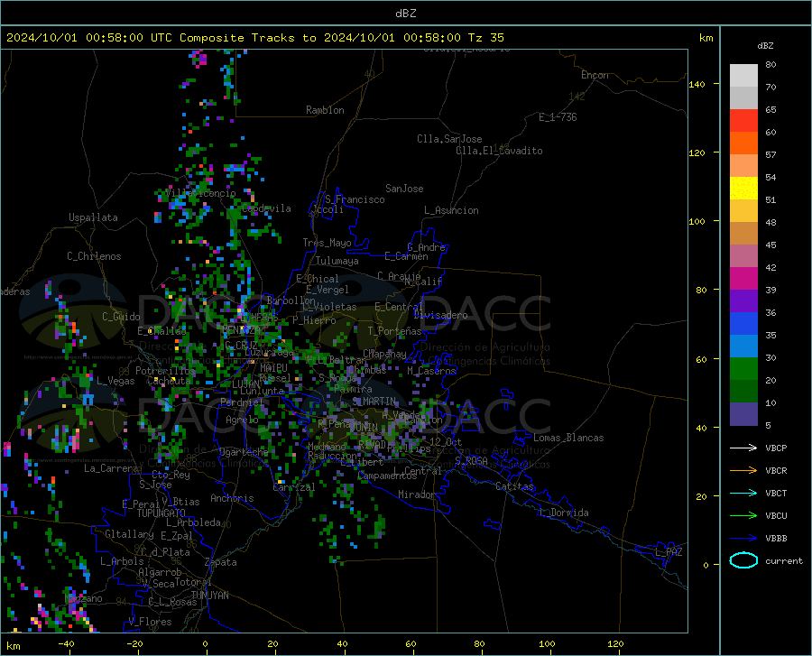The height and width of the screenshot is (656, 812).
Task: Click the blue VBBB arrow legend icon
Action: pyautogui.click(x=743, y=538)
